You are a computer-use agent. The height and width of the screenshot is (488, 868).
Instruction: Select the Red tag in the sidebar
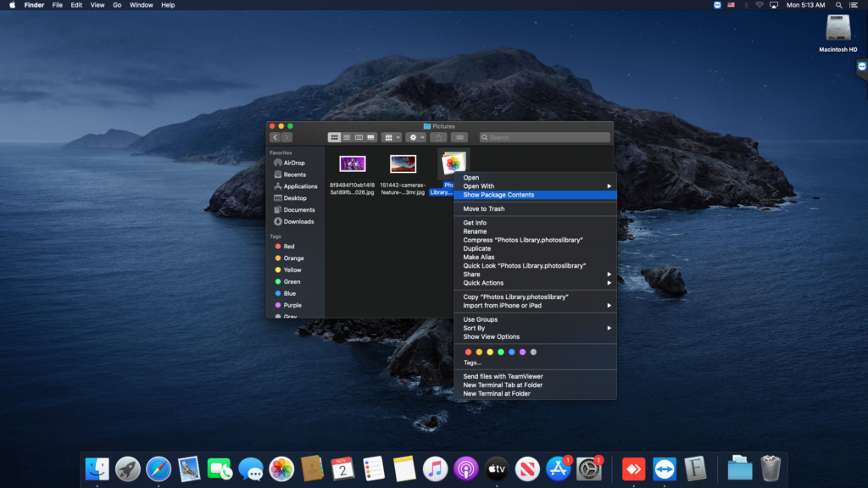point(288,246)
